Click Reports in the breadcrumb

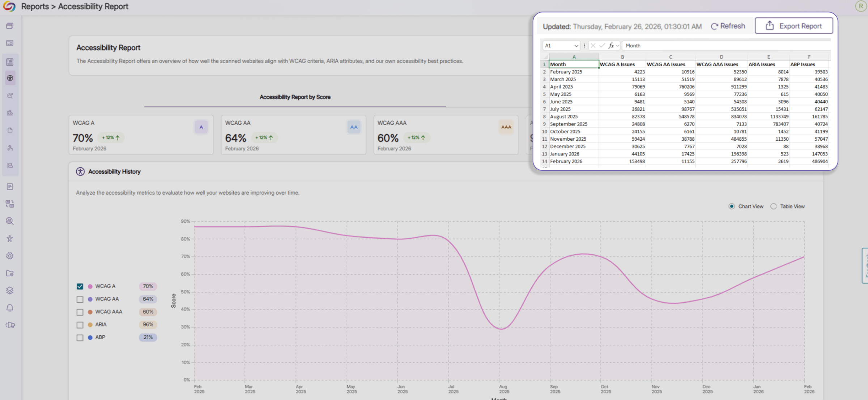pos(35,7)
